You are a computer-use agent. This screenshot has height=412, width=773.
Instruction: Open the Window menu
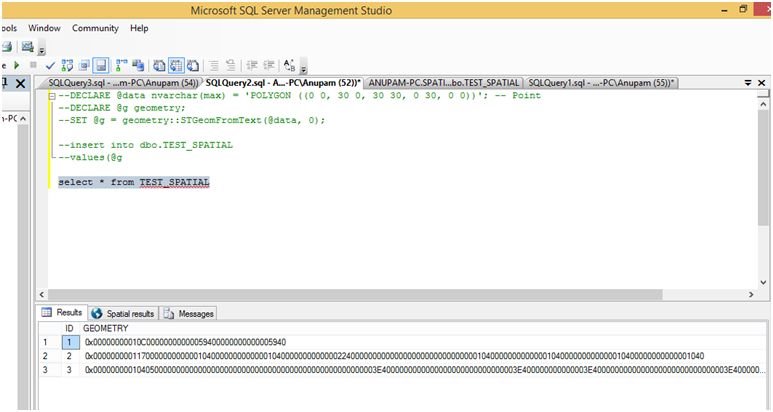[x=44, y=28]
